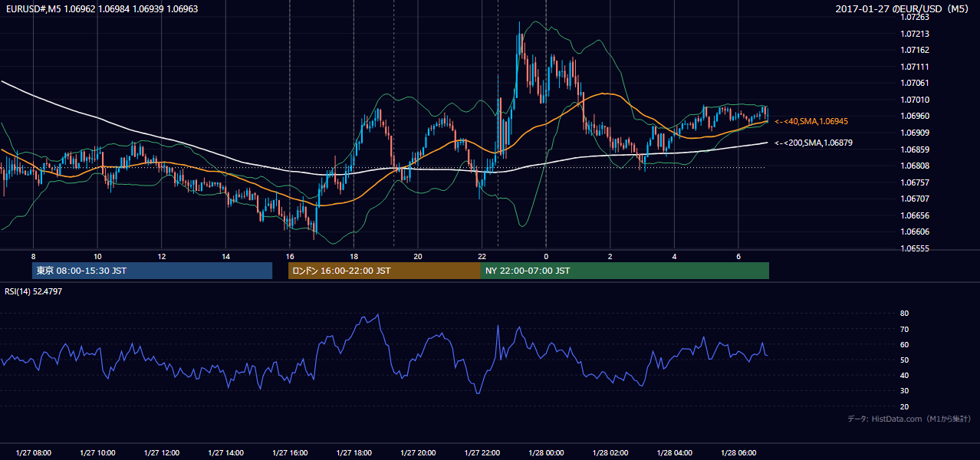
Task: Click RSI scale value 70
Action: click(904, 329)
